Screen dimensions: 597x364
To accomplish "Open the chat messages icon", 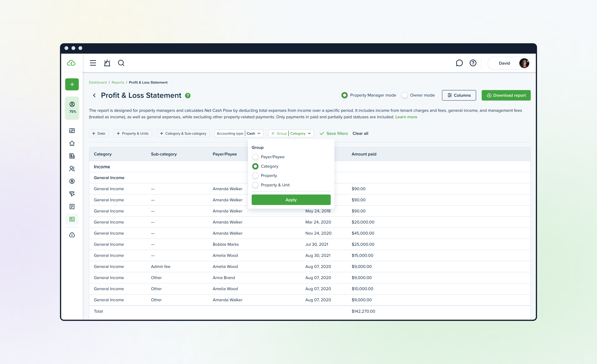I will click(459, 63).
